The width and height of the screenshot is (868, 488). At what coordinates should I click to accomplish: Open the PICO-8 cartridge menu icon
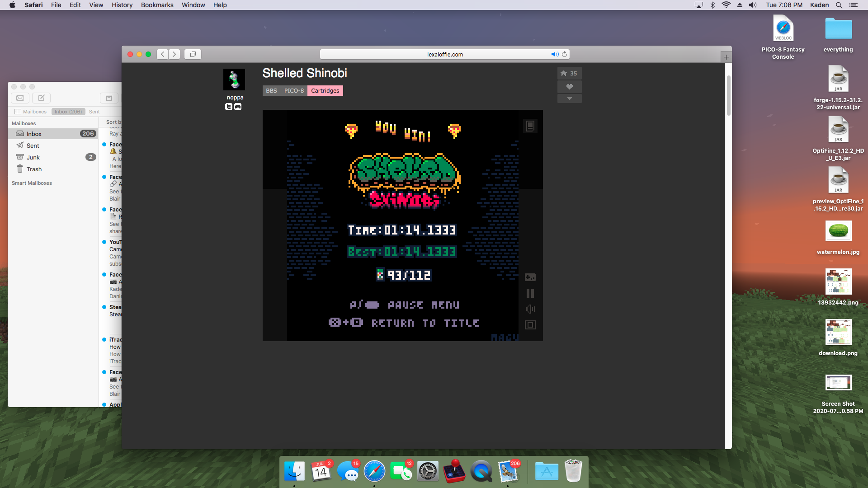[x=530, y=126]
